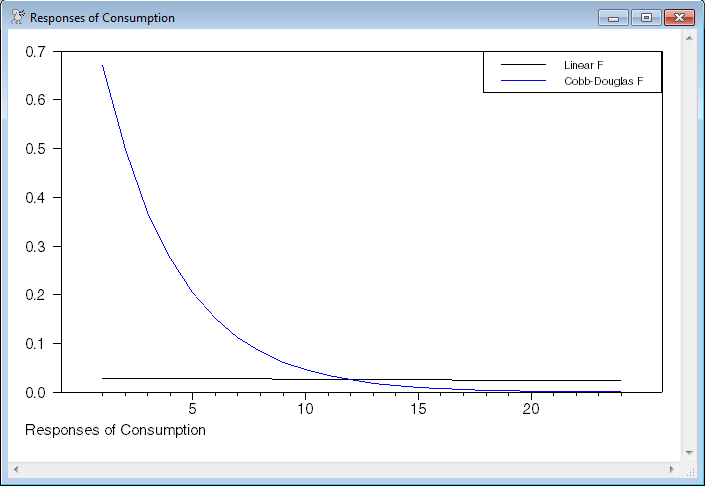Click the horizontal scrollbar left arrow
Viewport: 705px width, 486px height.
16,468
